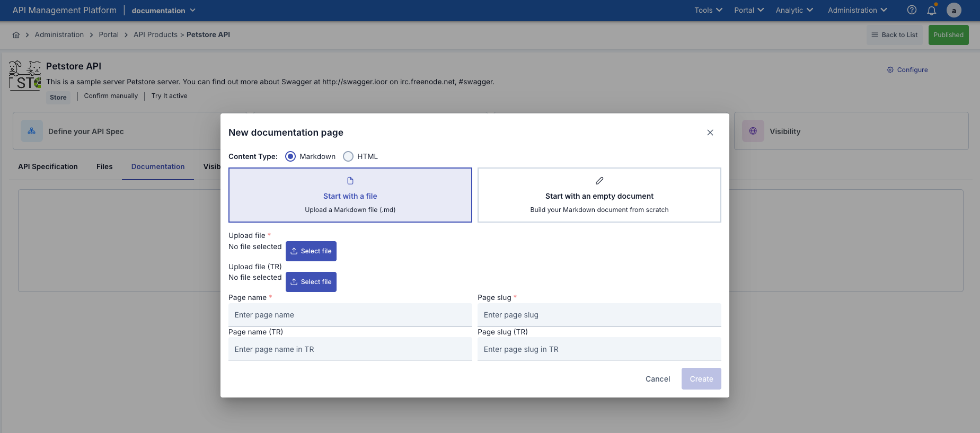This screenshot has height=433, width=980.
Task: Focus the Enter page name field
Action: pos(350,315)
